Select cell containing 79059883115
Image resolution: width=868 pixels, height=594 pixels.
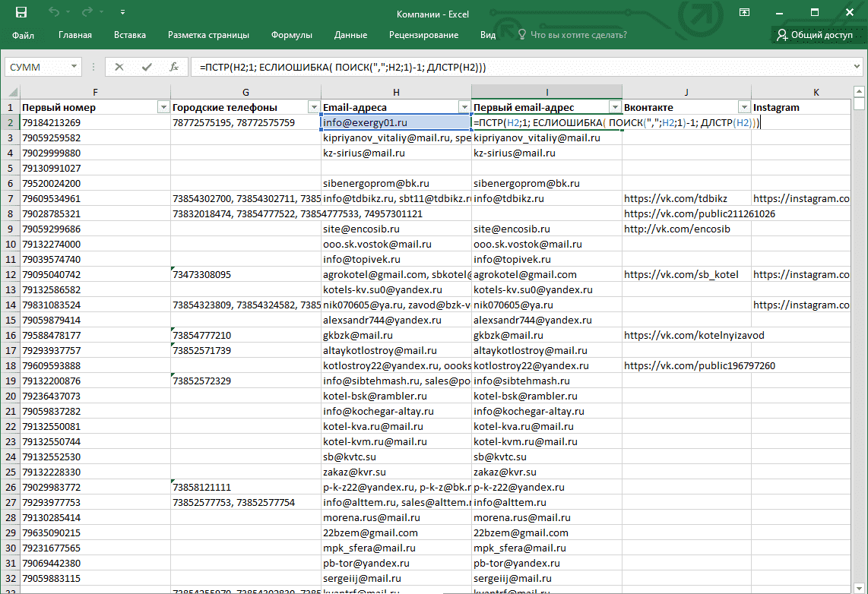[x=95, y=578]
